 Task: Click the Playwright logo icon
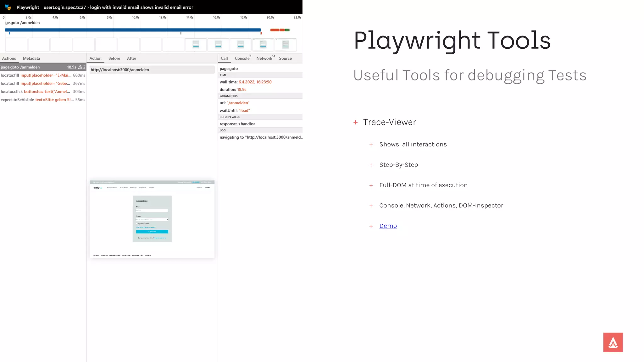click(8, 7)
